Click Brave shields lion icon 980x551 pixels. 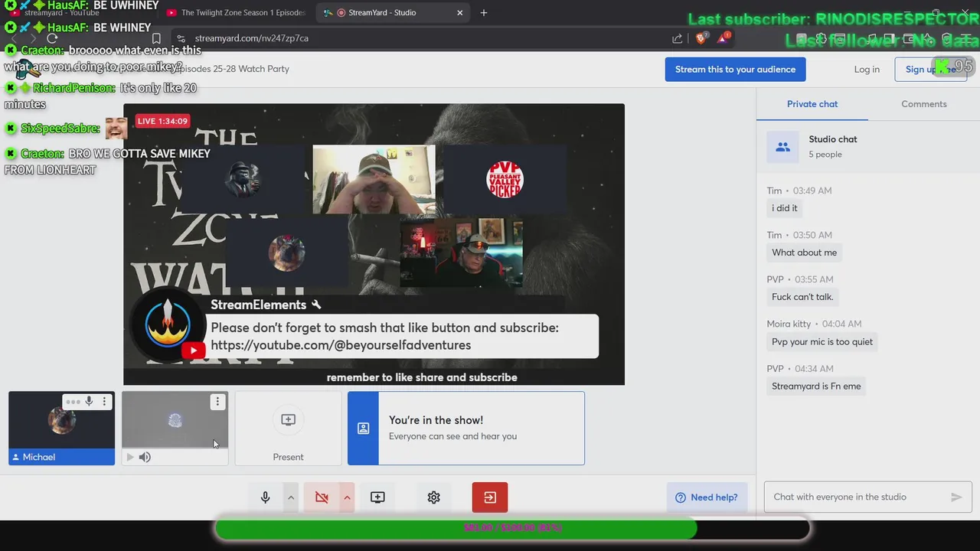701,38
